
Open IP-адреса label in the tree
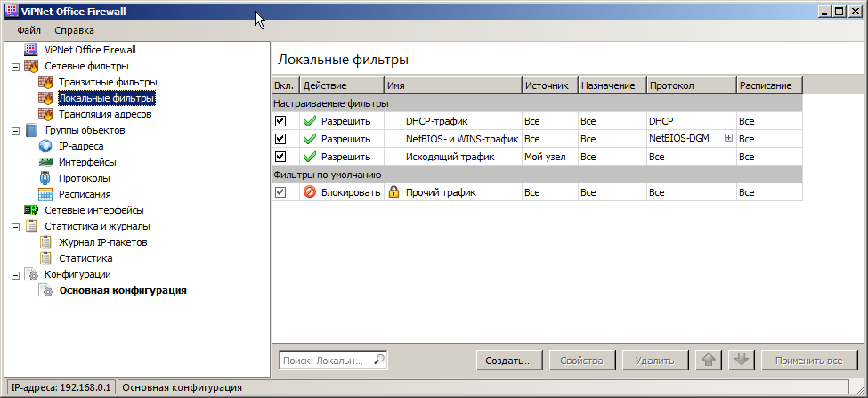tap(81, 146)
